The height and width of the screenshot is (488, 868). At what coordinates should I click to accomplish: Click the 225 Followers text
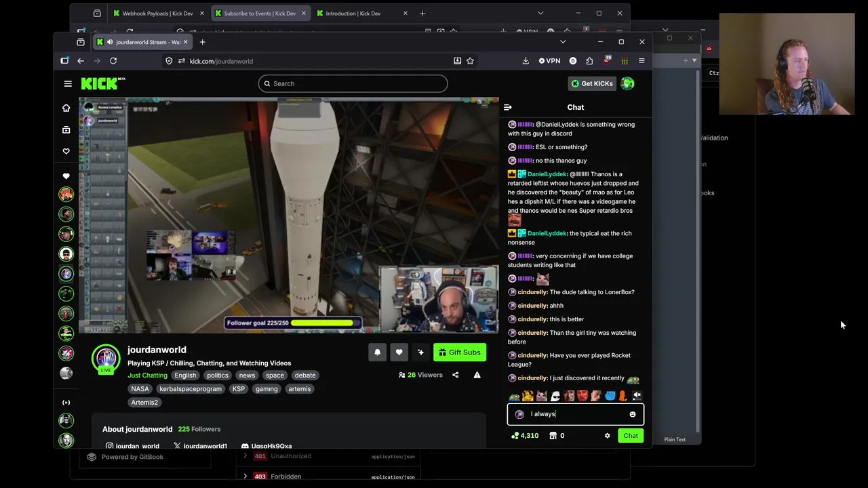click(199, 429)
